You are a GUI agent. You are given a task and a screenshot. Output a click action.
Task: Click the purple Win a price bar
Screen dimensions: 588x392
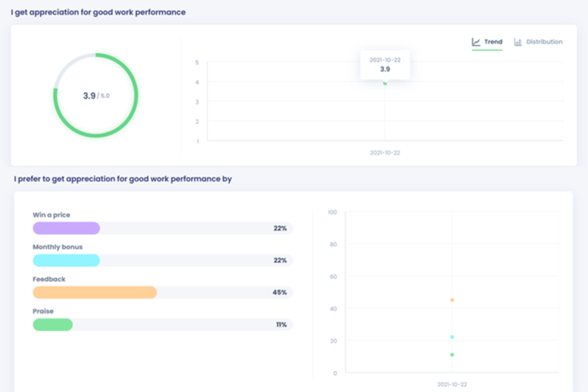[66, 228]
